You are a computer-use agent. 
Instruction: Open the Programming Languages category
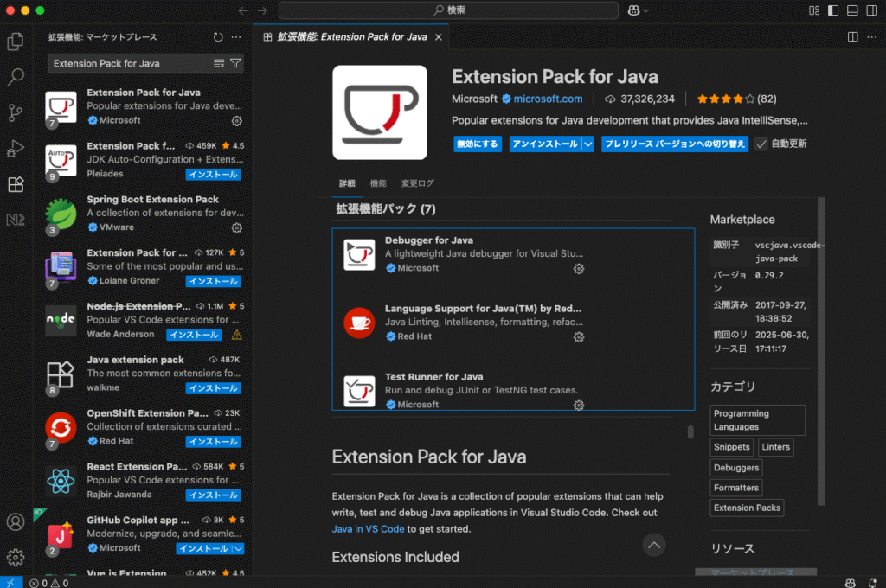pos(757,420)
